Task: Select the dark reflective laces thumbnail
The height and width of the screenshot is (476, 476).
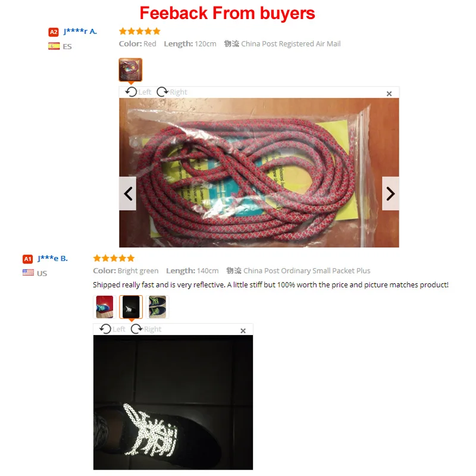Action: 131,307
